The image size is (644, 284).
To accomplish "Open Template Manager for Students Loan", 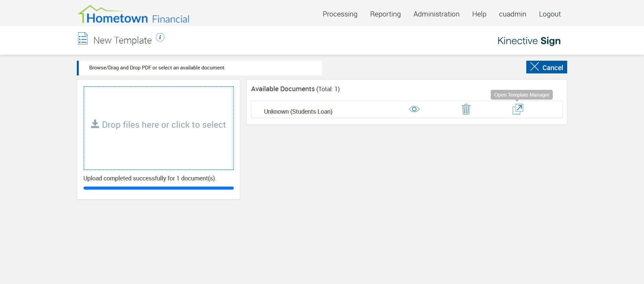I will point(518,109).
